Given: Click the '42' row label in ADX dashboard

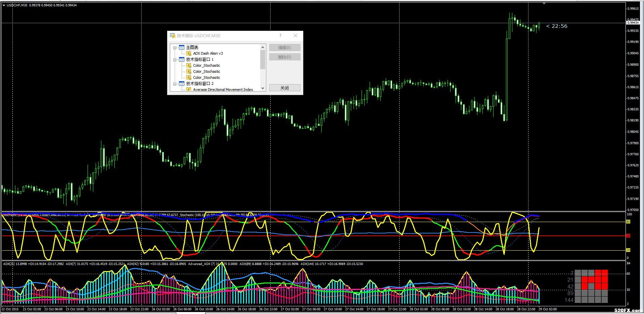Looking at the screenshot, I should click(570, 286).
